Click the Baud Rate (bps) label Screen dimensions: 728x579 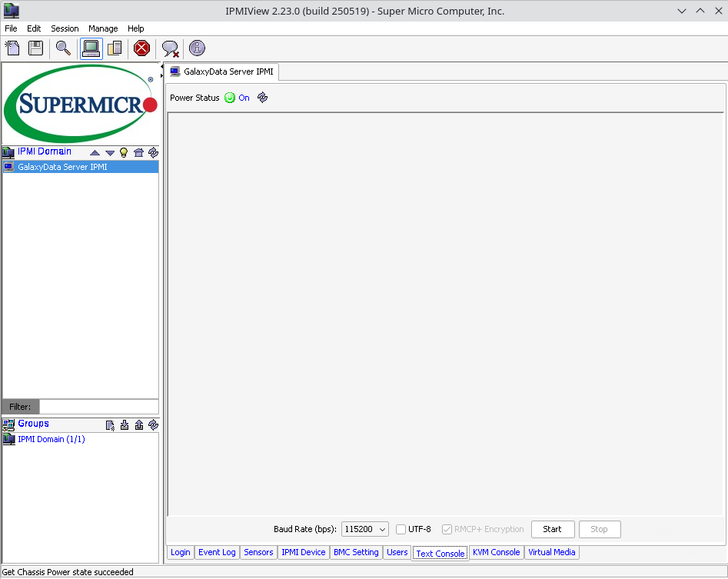305,529
